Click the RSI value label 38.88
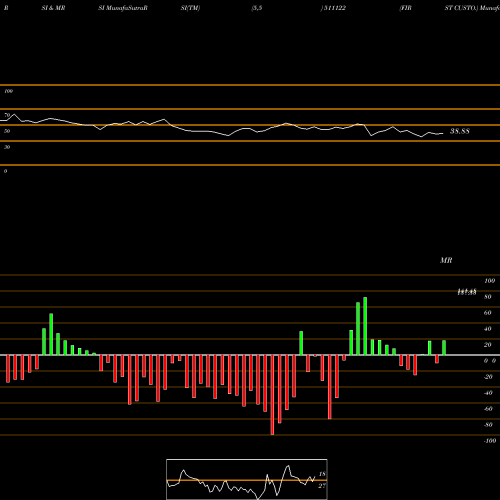Viewport: 500px width, 500px height. click(x=460, y=131)
